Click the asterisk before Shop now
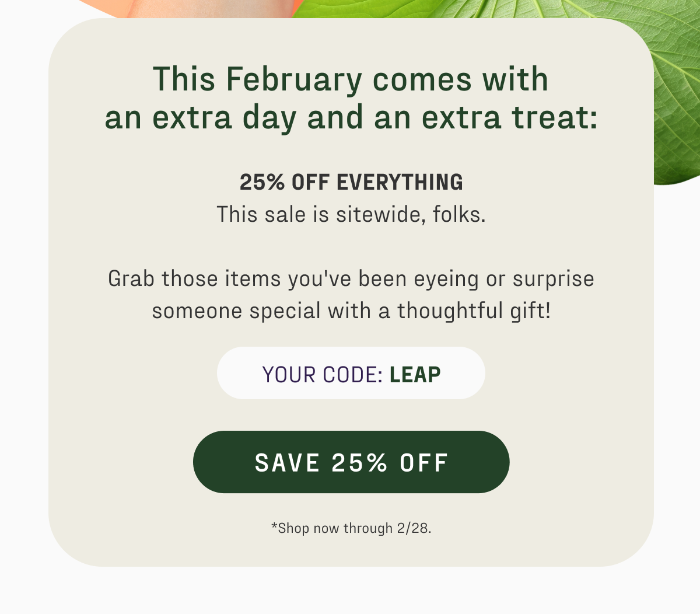Image resolution: width=700 pixels, height=614 pixels. (x=273, y=528)
